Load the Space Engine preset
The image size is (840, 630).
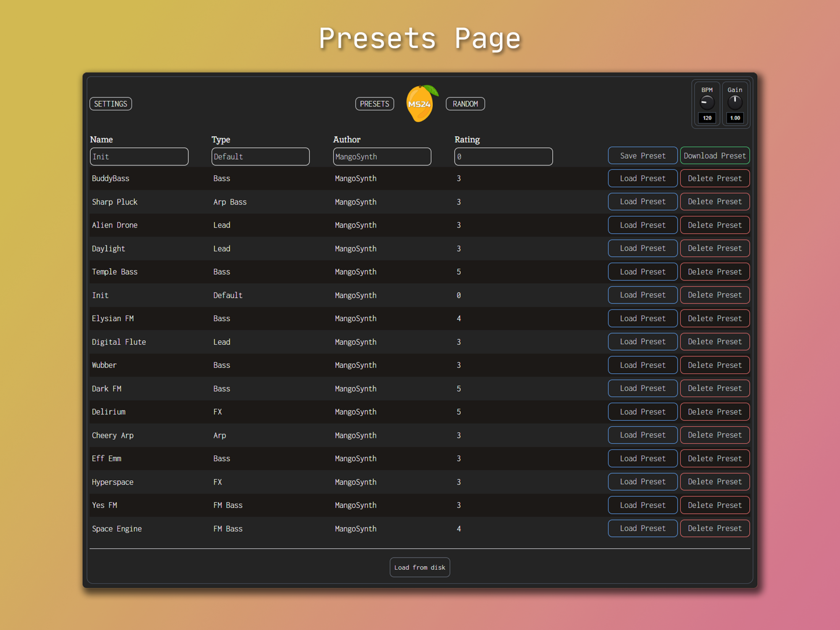(x=642, y=528)
